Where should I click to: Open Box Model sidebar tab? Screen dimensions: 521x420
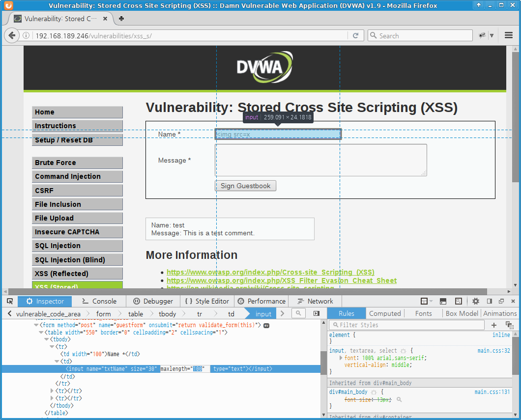(x=462, y=313)
